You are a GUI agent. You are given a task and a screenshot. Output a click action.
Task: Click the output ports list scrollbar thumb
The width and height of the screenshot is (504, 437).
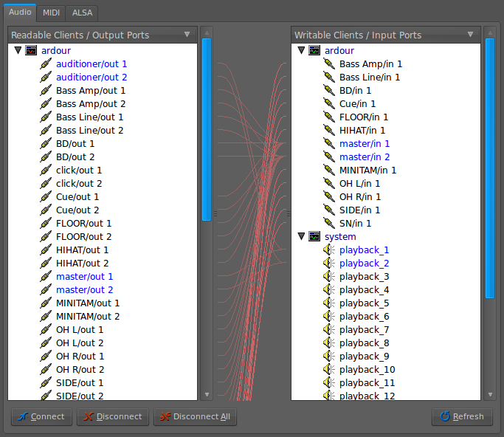[x=207, y=130]
